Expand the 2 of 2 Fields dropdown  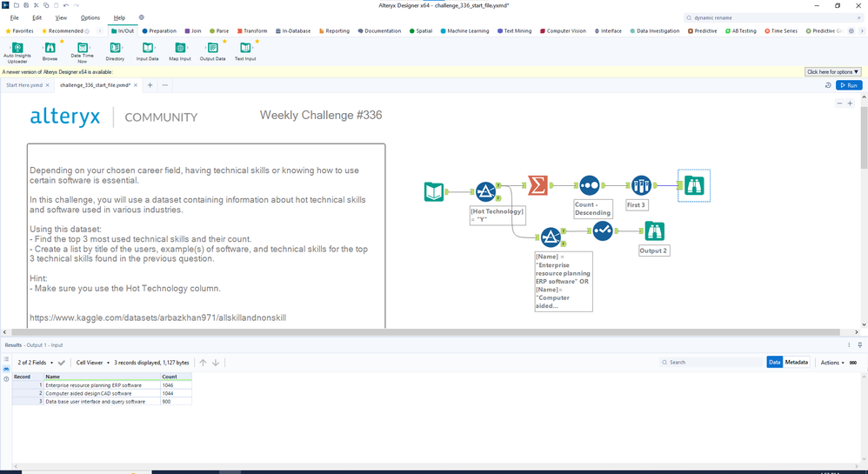(x=36, y=363)
